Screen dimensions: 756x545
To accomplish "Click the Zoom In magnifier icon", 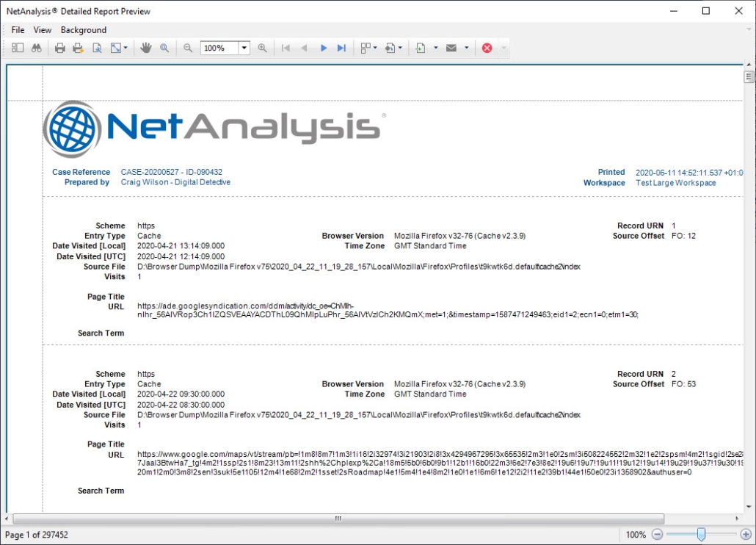I will point(263,47).
